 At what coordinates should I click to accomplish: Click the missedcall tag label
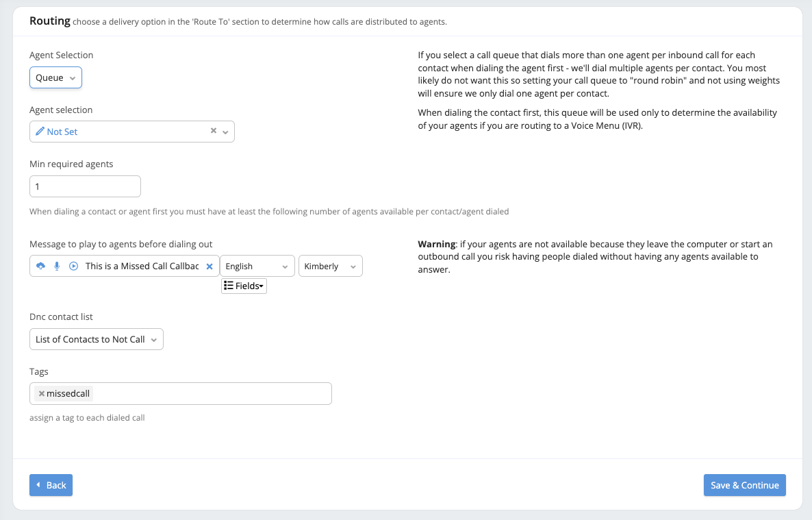pos(68,394)
